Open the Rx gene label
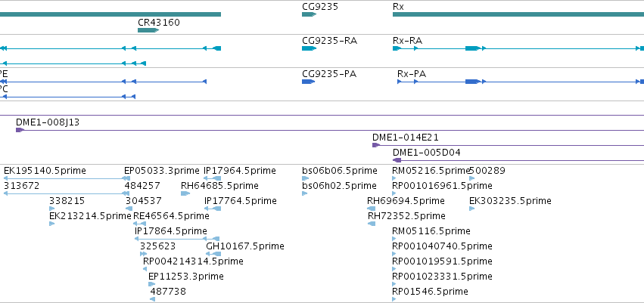 [398, 6]
